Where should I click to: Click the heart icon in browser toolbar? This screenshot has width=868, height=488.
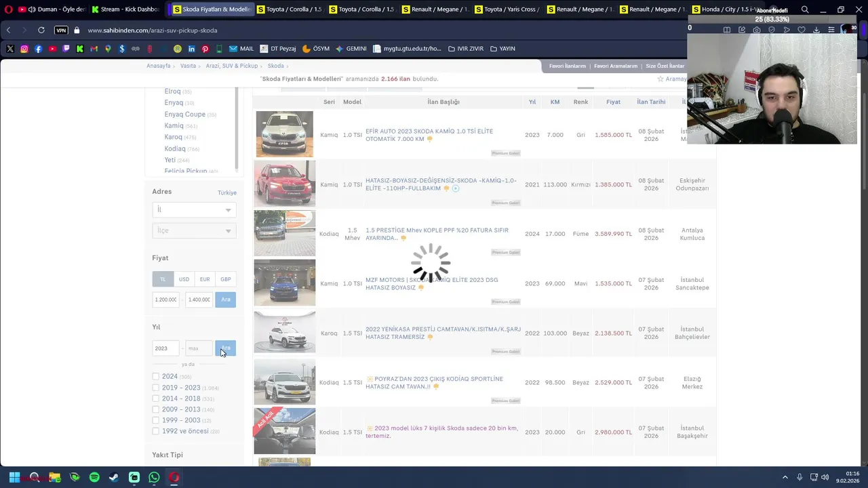tap(802, 30)
